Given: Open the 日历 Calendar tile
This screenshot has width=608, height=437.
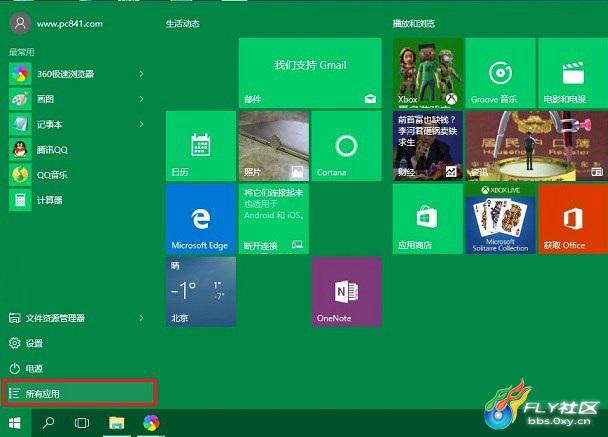Looking at the screenshot, I should (201, 146).
